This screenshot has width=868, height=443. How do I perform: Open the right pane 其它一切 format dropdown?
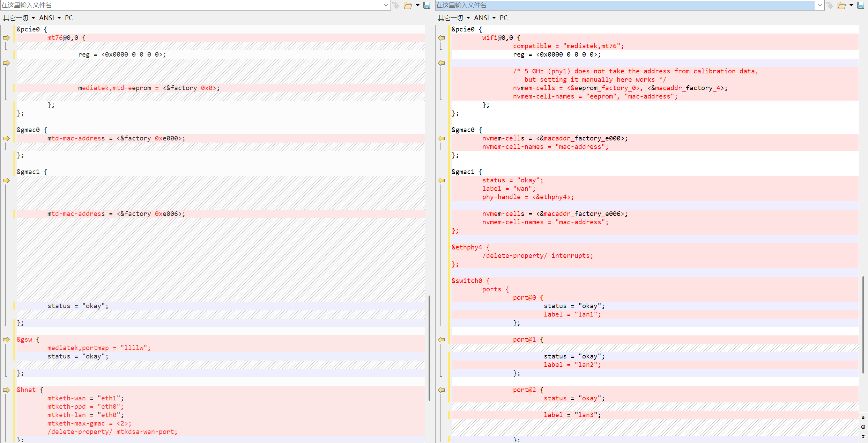(x=454, y=18)
